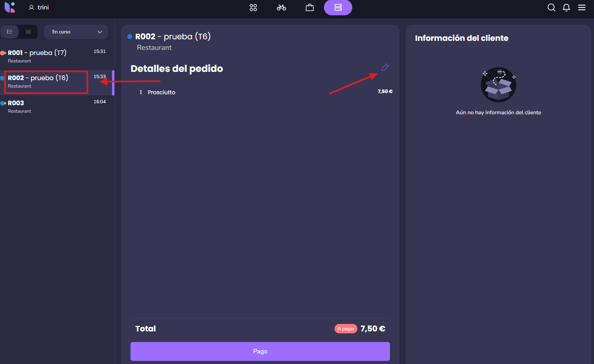The height and width of the screenshot is (364, 594).
Task: Open the four-circles dashboard icon
Action: 253,7
